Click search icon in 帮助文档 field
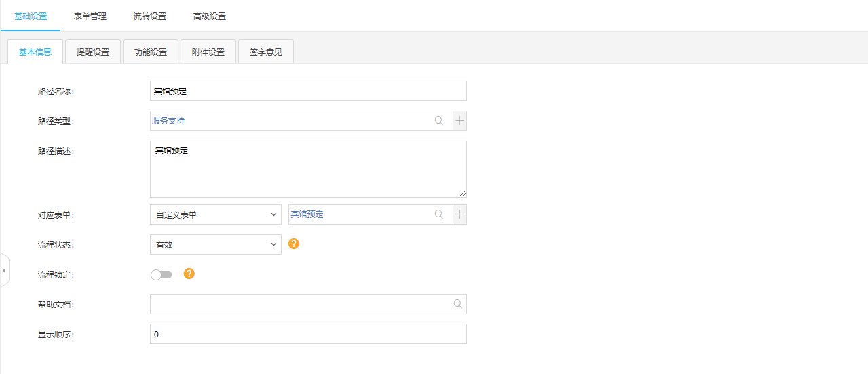The height and width of the screenshot is (374, 868). click(458, 304)
